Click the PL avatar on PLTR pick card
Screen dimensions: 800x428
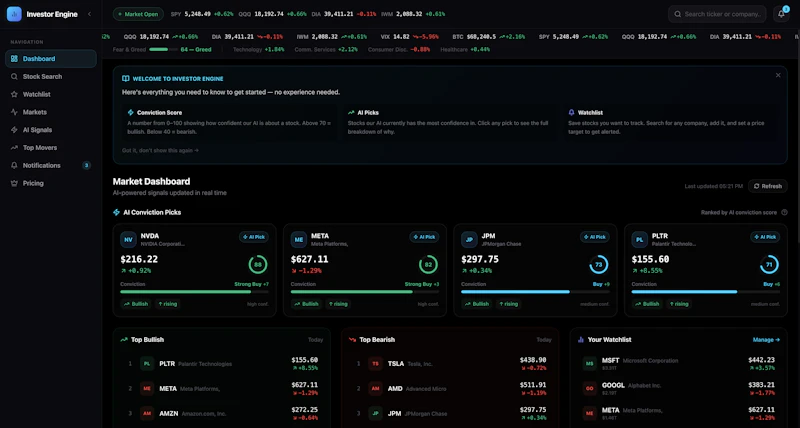pyautogui.click(x=639, y=240)
